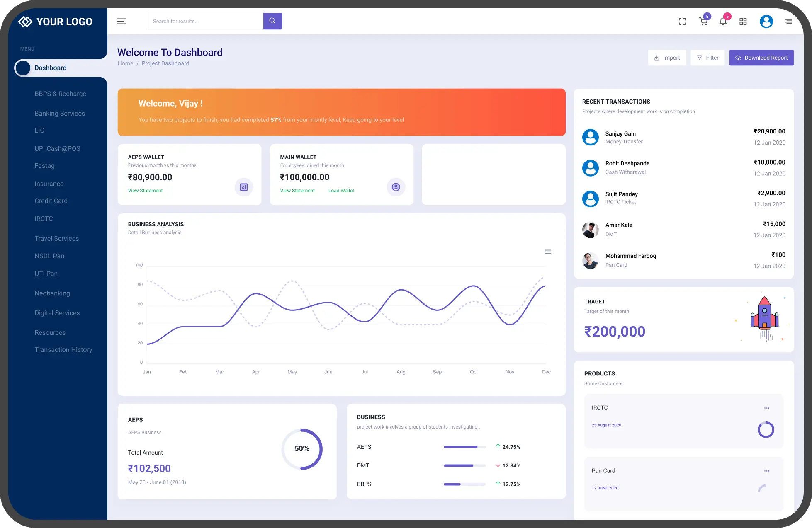Click the purple search magnifier button
The width and height of the screenshot is (812, 528).
point(272,21)
